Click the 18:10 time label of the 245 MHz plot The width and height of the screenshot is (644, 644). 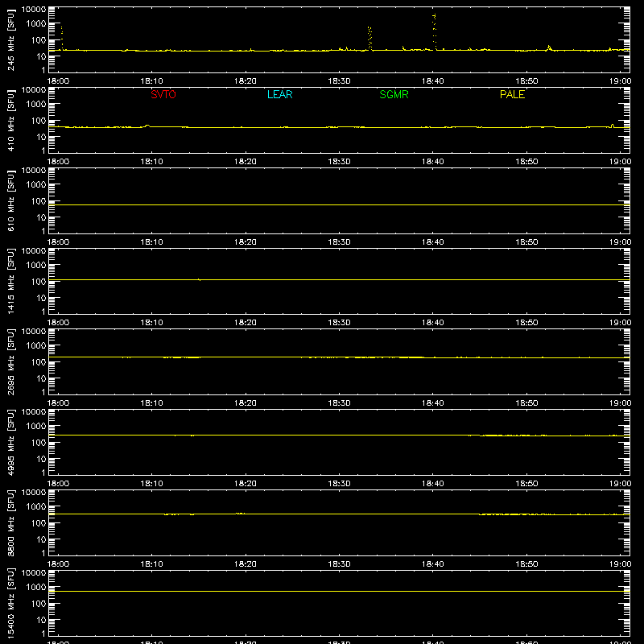click(151, 81)
